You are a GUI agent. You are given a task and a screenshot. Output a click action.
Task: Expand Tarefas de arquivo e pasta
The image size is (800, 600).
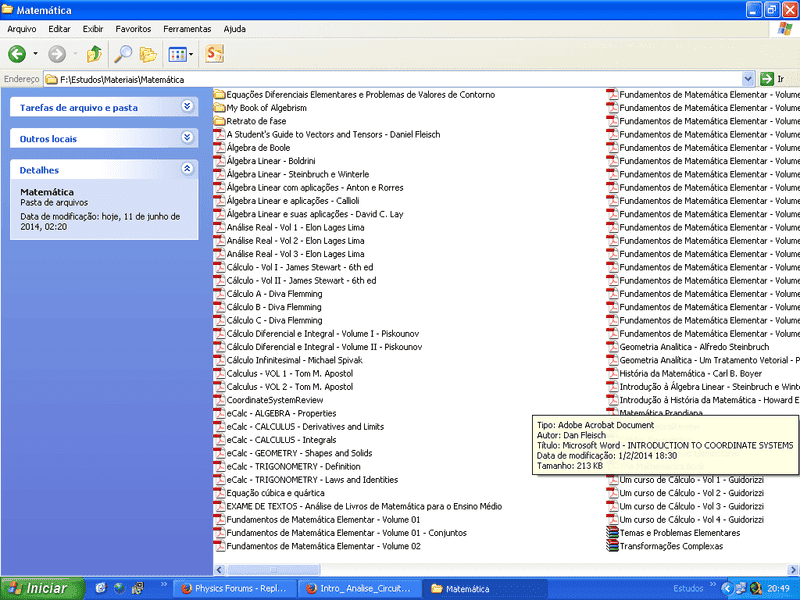pos(187,106)
